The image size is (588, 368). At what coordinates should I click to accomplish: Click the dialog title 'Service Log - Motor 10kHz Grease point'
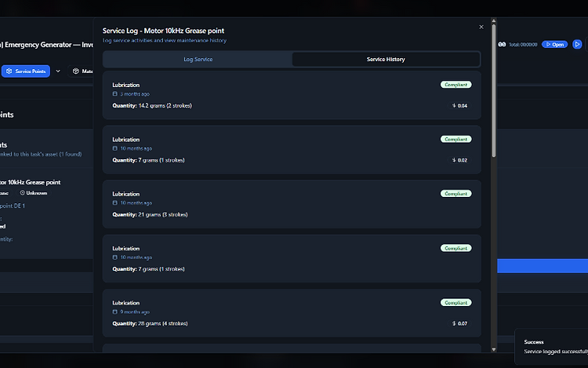coord(164,31)
